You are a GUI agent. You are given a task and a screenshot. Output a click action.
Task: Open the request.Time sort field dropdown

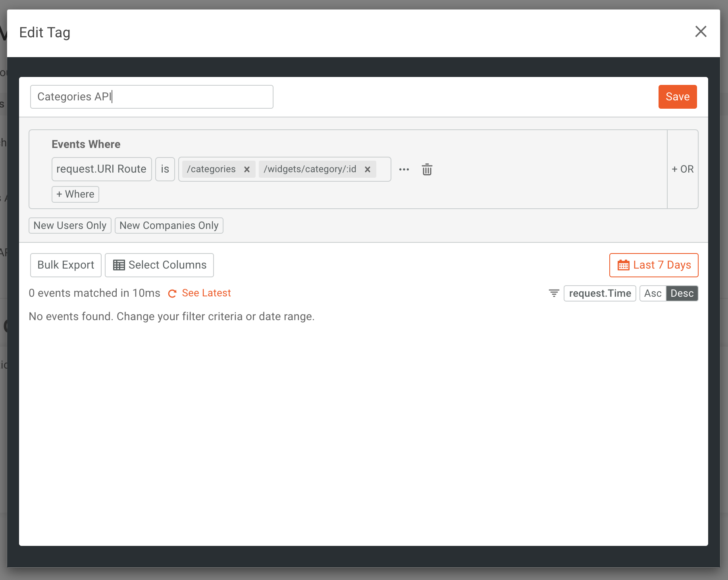(599, 293)
